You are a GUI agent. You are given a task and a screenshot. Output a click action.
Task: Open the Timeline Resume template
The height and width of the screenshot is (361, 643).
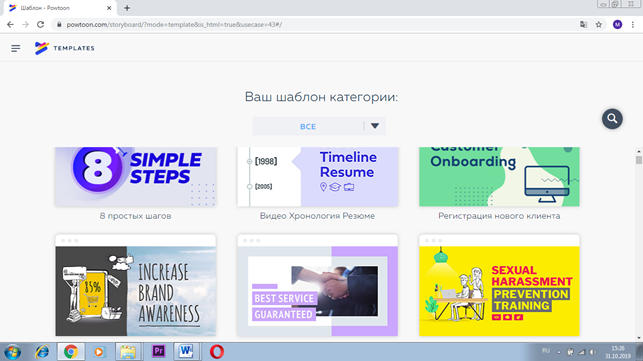coord(317,176)
